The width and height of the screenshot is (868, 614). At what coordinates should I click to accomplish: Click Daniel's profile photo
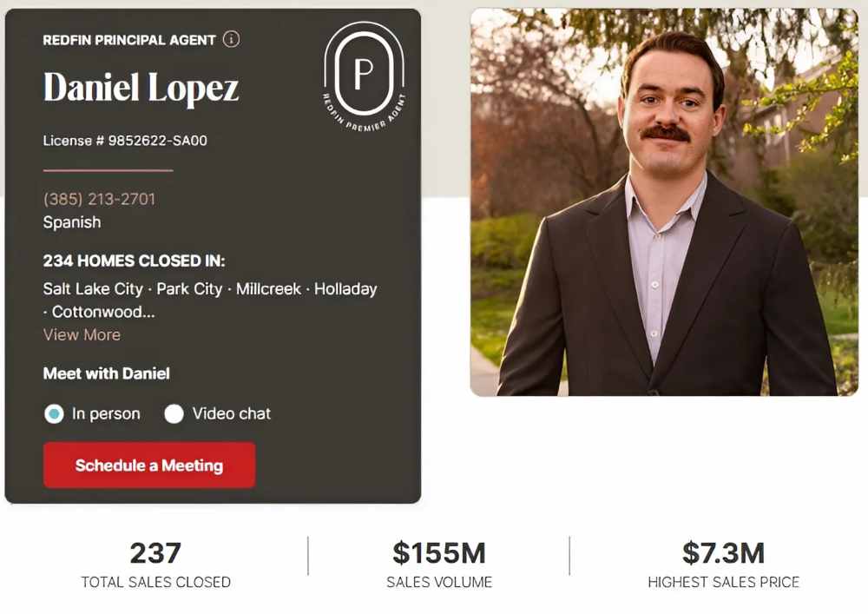click(664, 200)
